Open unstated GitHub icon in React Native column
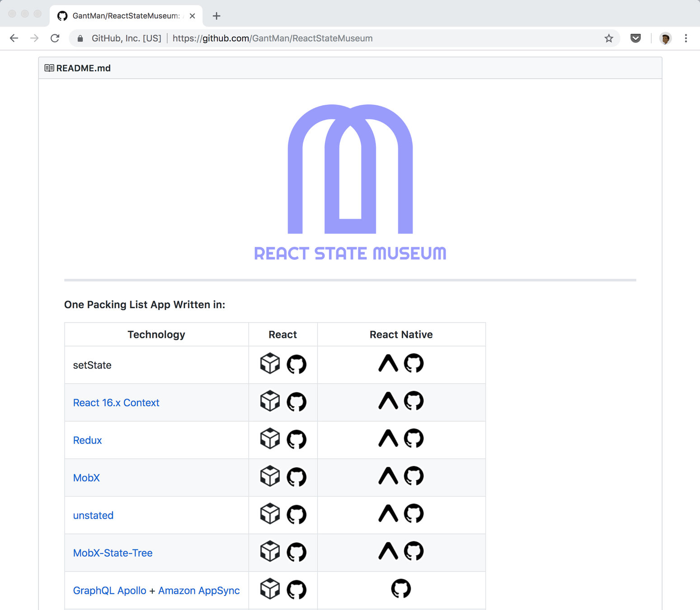 coord(414,513)
